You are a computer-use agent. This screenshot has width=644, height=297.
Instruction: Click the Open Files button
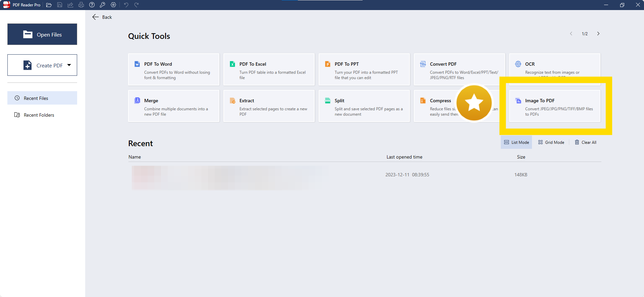click(42, 35)
